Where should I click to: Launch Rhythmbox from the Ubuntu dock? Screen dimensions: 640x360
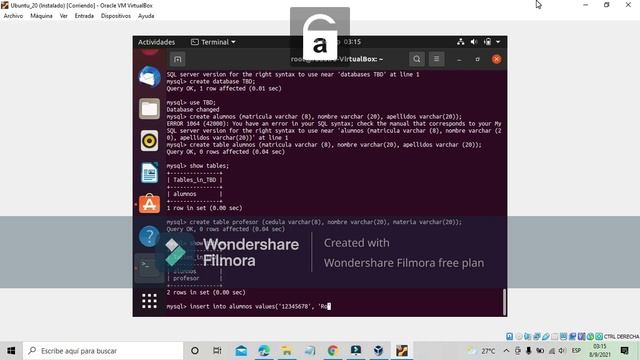[149, 141]
